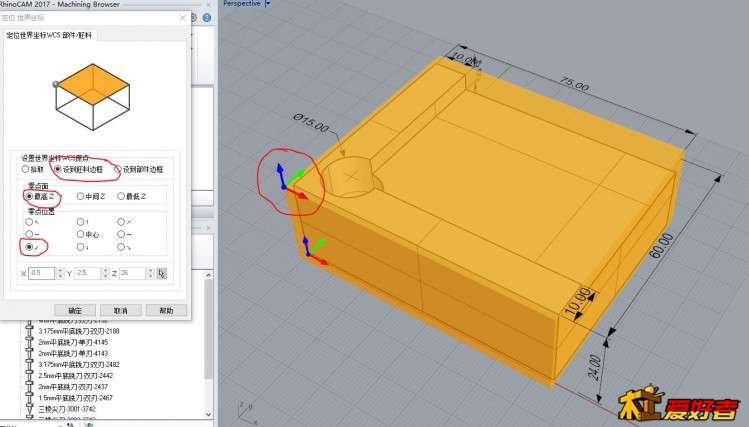Set zero face to 最低 Z
Screen dimensions: 749x427
(131, 196)
